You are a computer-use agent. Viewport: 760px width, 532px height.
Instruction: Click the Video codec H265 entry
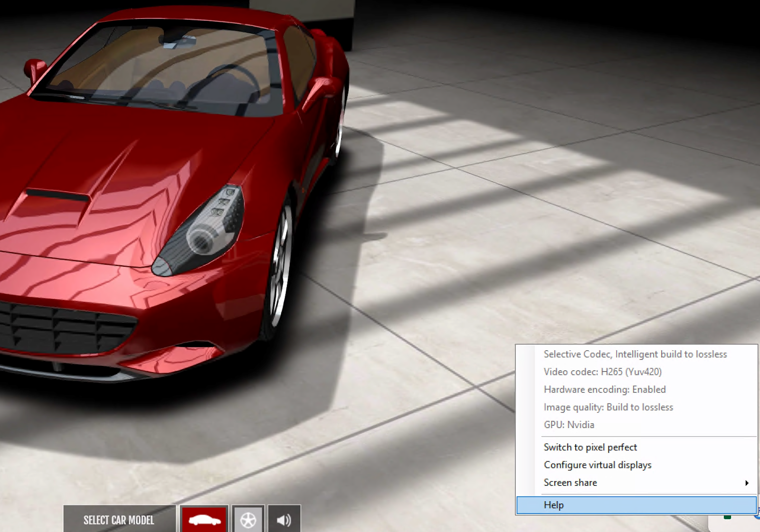click(602, 372)
